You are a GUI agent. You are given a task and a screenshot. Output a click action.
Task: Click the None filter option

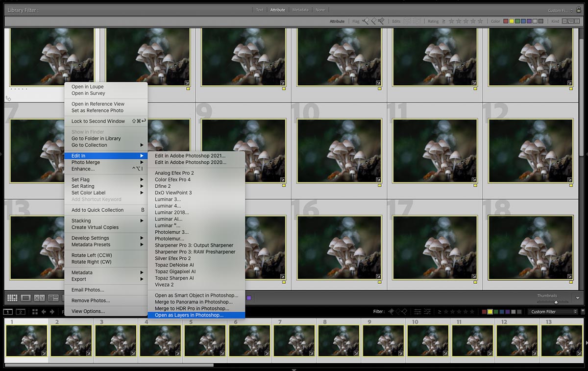319,10
